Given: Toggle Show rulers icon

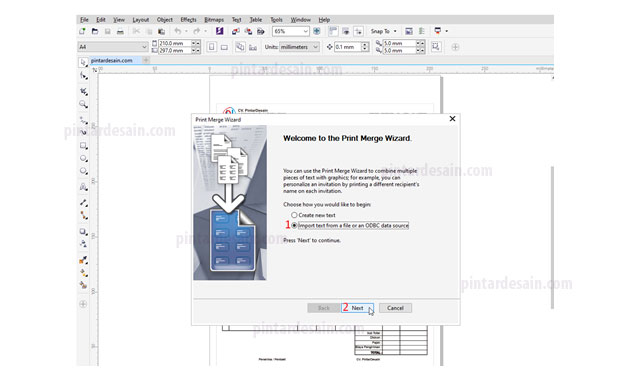Looking at the screenshot, I should 333,31.
